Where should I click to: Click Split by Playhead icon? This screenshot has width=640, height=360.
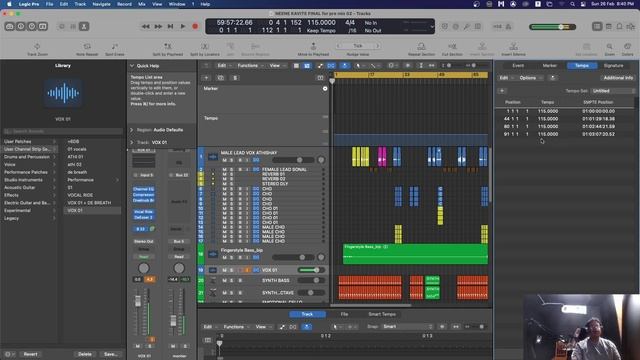pyautogui.click(x=167, y=47)
